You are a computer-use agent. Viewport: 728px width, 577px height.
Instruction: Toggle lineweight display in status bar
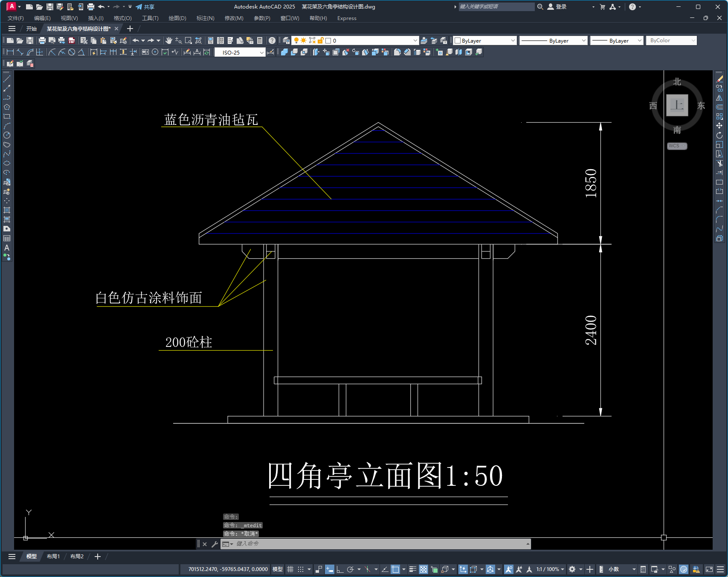[413, 569]
